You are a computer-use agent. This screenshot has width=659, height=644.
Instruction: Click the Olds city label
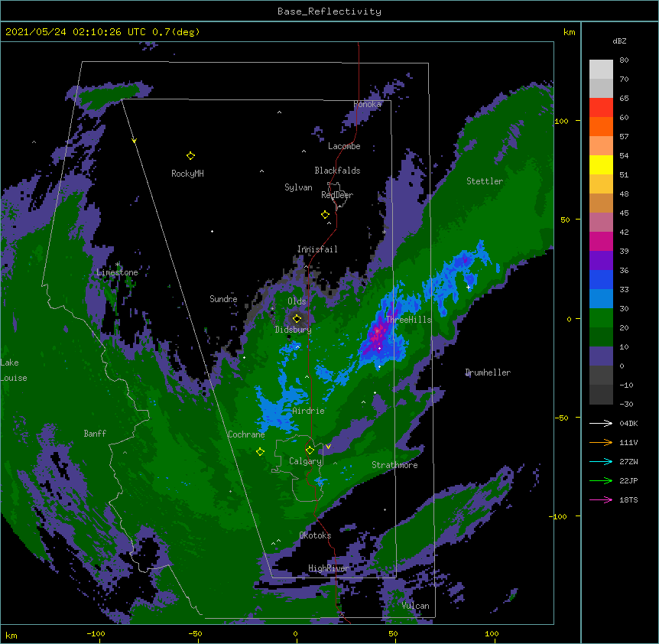[297, 301]
